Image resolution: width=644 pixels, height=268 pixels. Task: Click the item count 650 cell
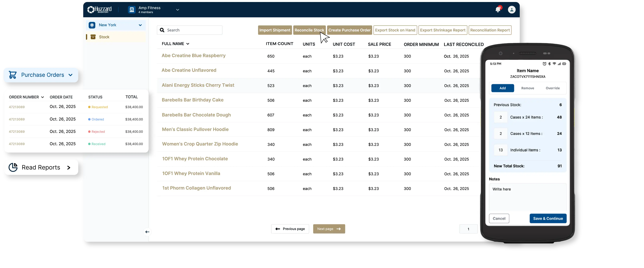pos(271,56)
